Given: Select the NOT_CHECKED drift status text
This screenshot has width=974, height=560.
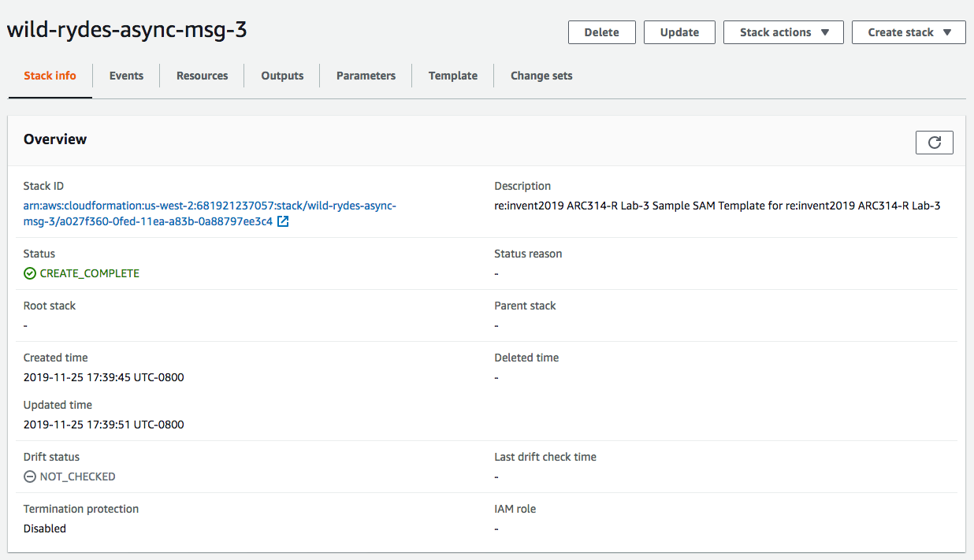Looking at the screenshot, I should coord(77,477).
